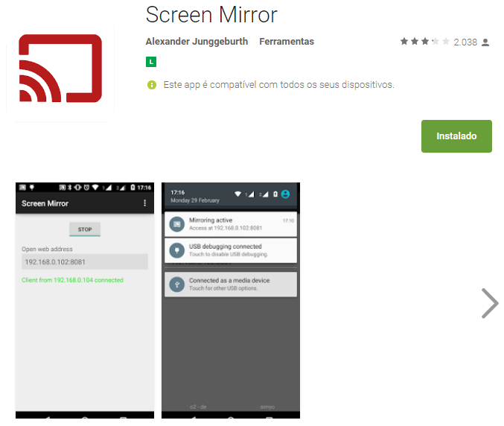
Task: Show next screenshots with right chevron
Action: coord(489,303)
